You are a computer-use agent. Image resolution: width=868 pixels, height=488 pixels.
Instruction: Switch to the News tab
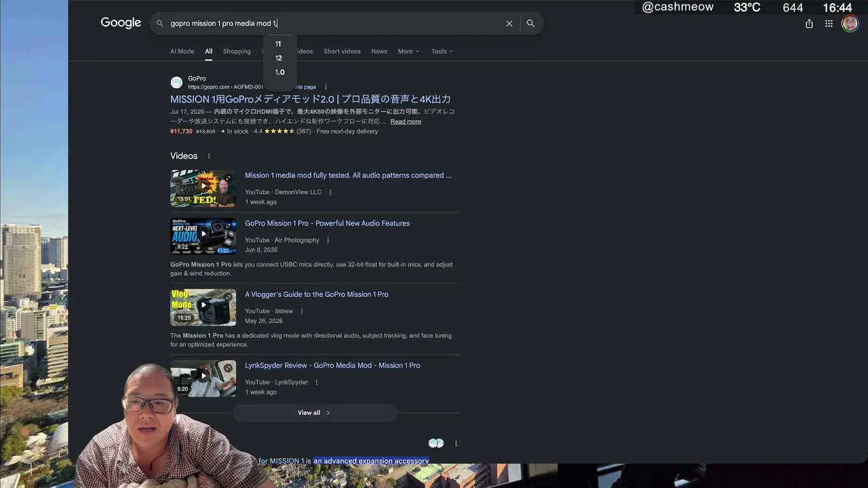[379, 52]
